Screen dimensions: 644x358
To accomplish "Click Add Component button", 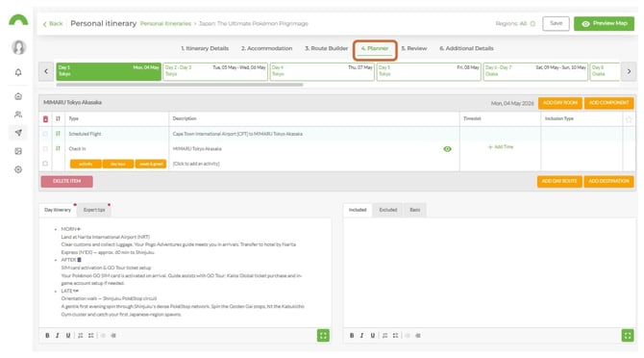I will [x=608, y=103].
